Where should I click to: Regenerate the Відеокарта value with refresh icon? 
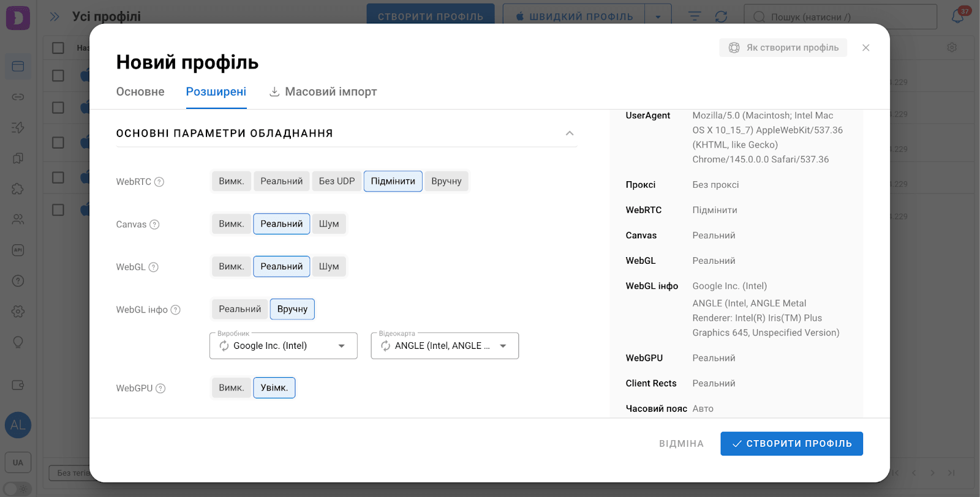point(386,346)
